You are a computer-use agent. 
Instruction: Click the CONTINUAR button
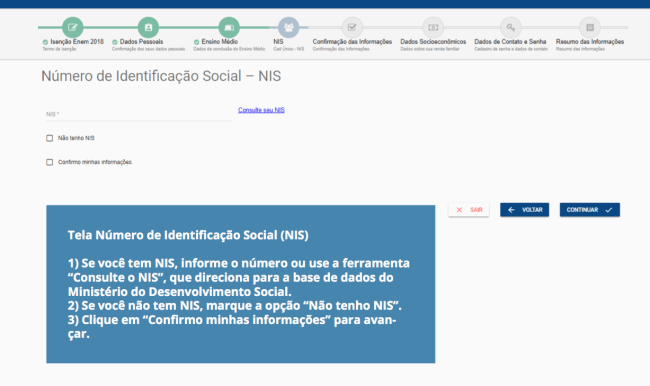click(x=590, y=210)
